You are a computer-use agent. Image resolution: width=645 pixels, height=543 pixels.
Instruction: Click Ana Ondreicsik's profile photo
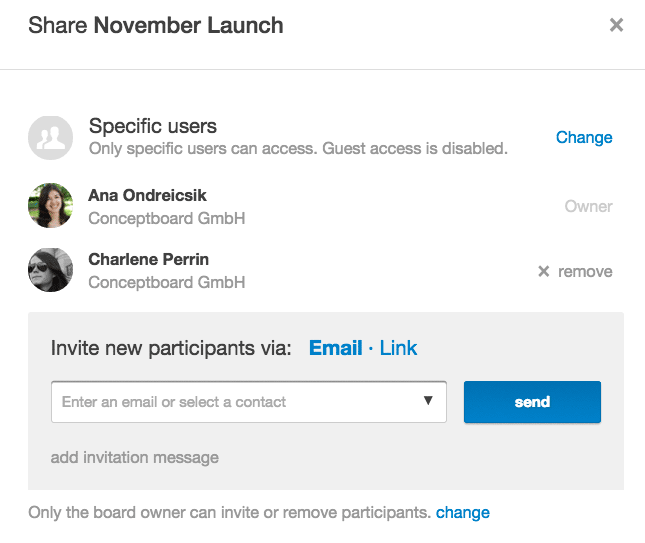coord(51,206)
